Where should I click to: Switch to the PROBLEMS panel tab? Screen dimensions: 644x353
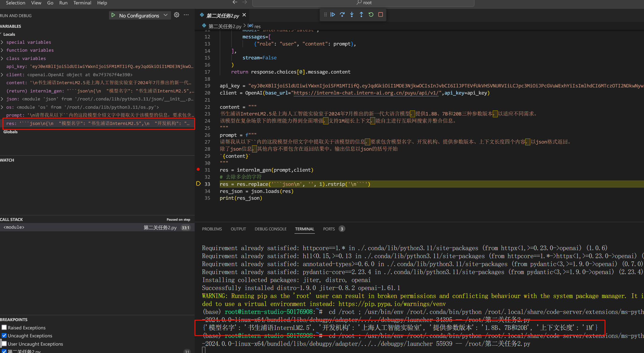pos(212,229)
